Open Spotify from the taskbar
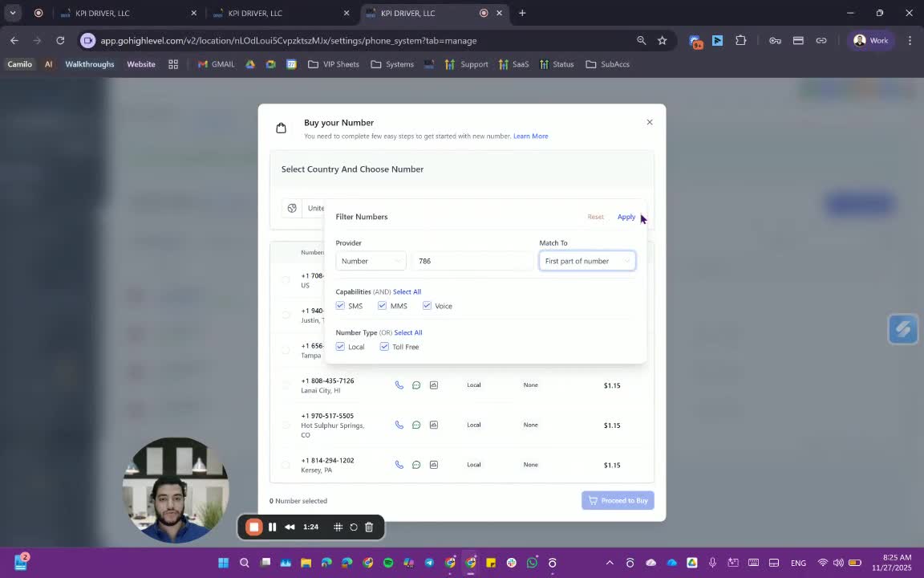924x578 pixels. tap(388, 563)
